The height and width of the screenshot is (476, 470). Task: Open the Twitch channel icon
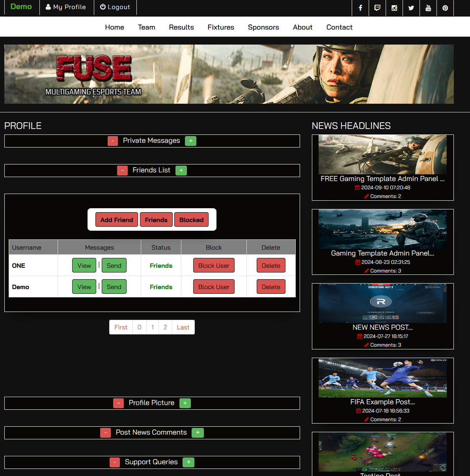click(377, 8)
